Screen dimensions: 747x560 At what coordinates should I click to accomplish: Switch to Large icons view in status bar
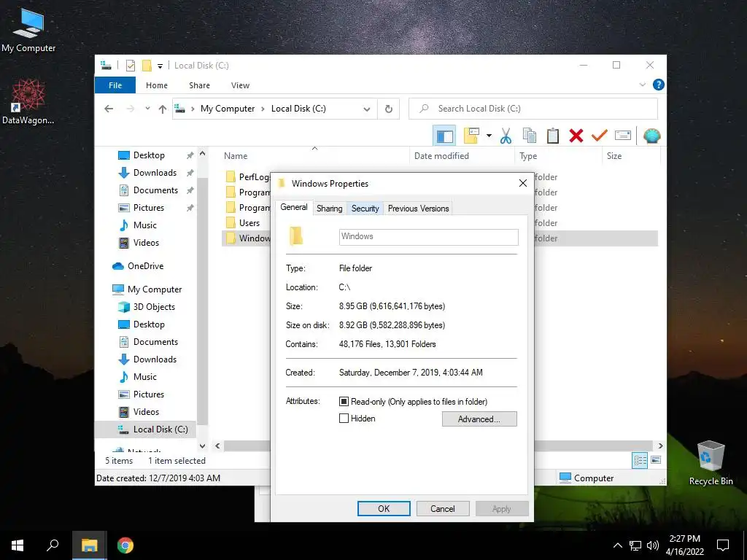pyautogui.click(x=656, y=460)
